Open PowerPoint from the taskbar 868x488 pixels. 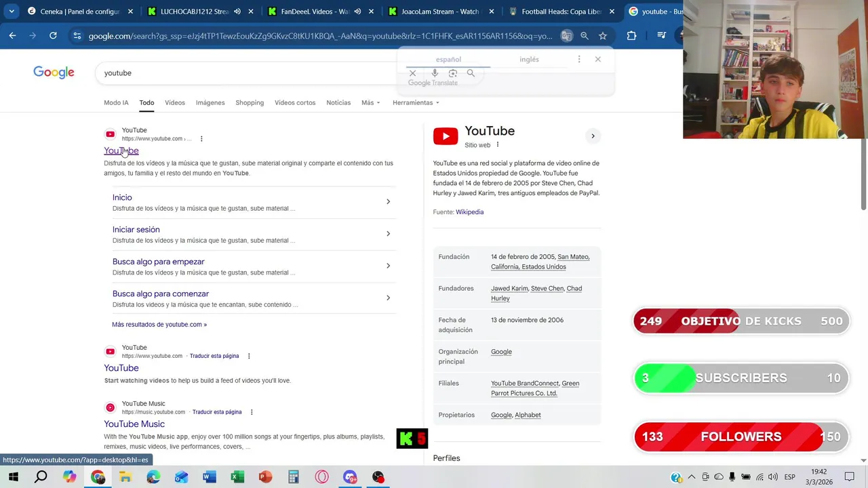(265, 477)
